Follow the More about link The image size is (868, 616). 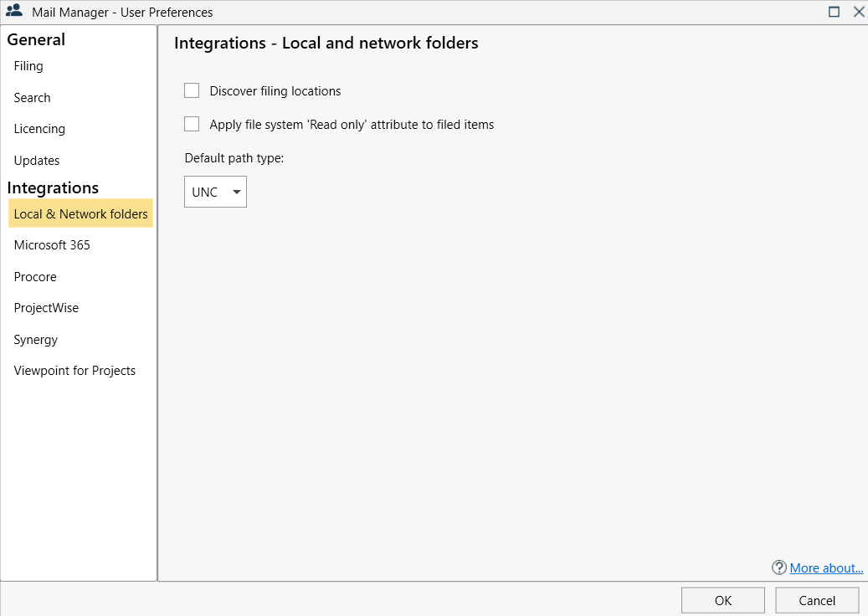coord(826,567)
